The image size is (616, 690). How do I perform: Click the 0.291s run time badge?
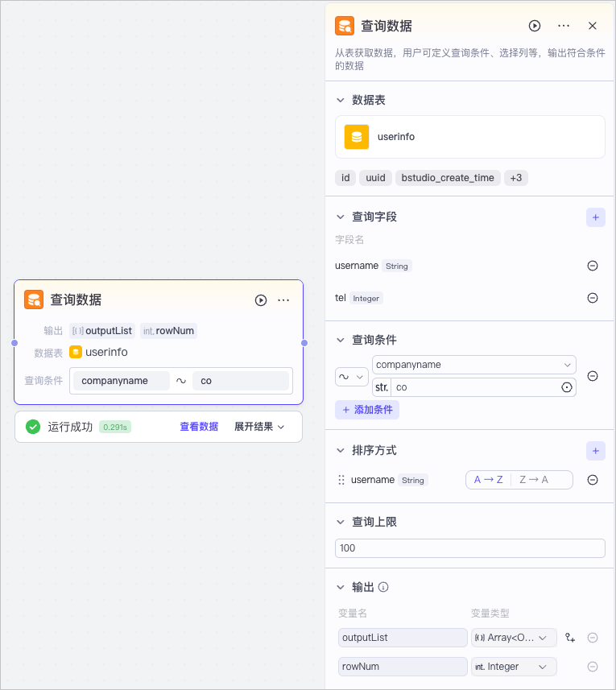(115, 427)
